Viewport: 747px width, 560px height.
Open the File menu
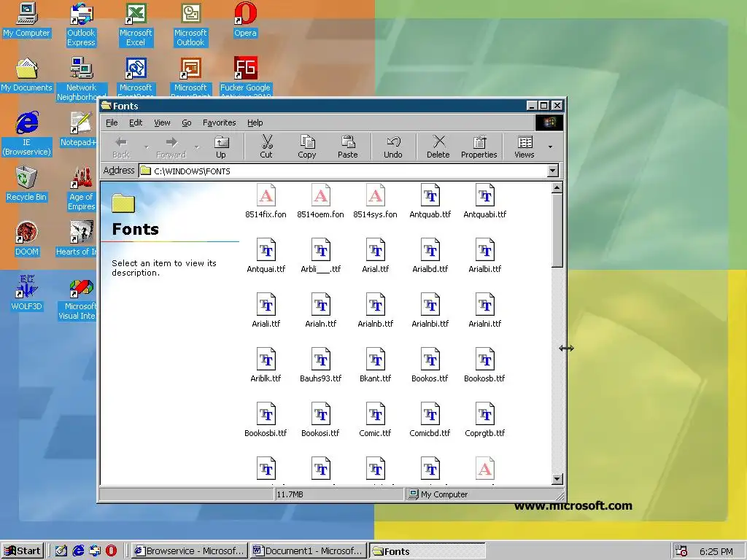(x=112, y=122)
